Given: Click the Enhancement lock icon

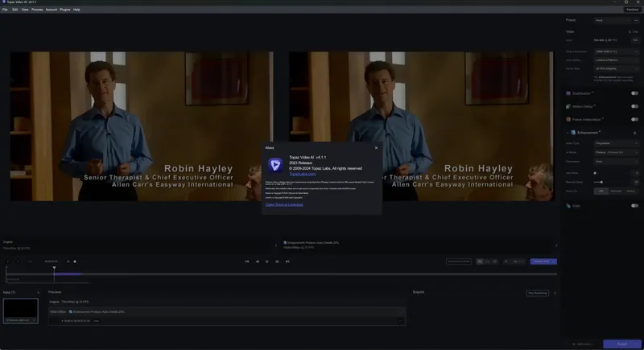Looking at the screenshot, I should [x=635, y=133].
